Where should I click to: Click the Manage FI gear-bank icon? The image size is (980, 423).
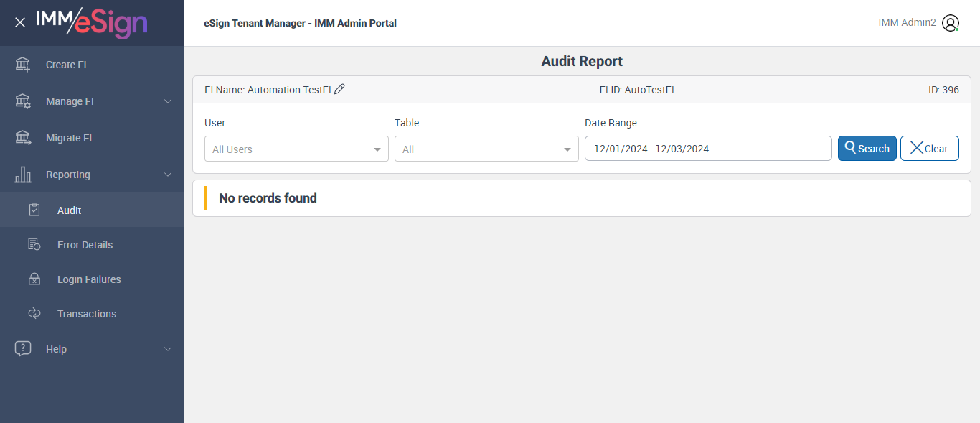[23, 101]
